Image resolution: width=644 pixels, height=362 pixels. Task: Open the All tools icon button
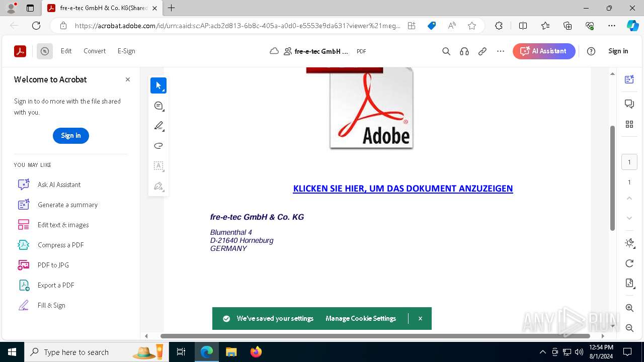[45, 51]
